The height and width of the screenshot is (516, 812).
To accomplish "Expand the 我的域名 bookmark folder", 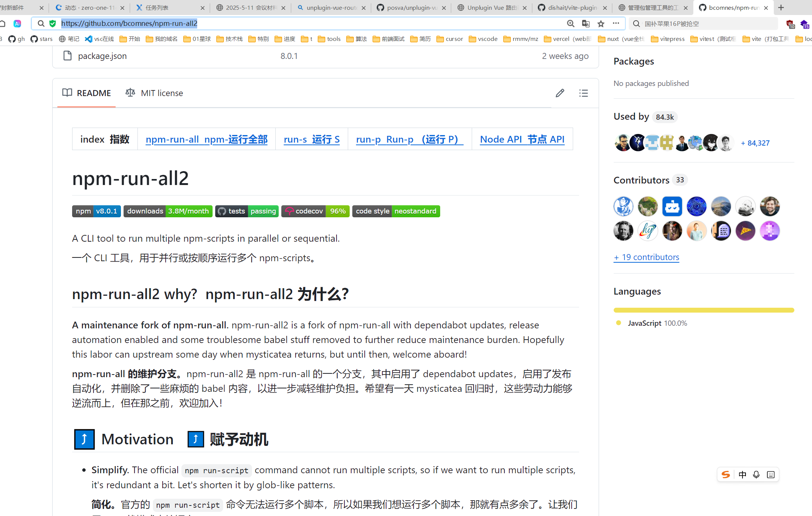I will click(x=162, y=39).
